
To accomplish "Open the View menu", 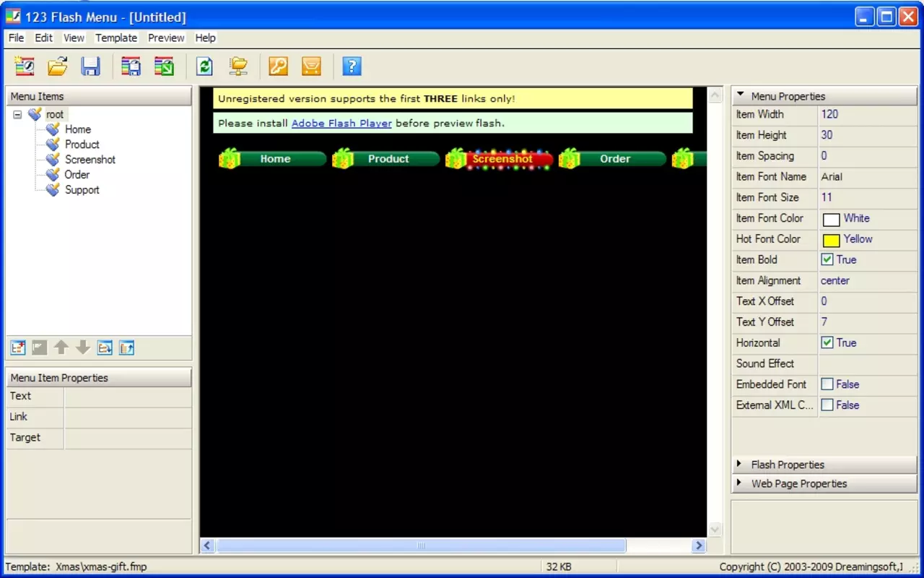I will [74, 38].
